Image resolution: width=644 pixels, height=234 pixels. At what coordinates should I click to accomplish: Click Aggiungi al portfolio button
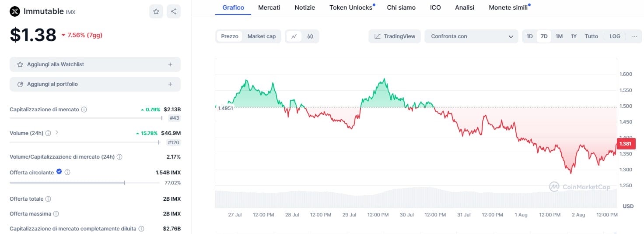95,84
